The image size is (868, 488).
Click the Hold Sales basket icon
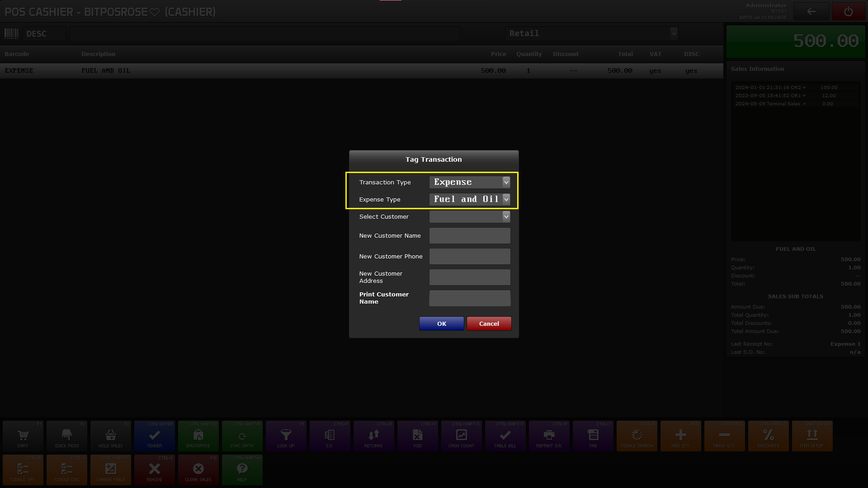pos(111,436)
